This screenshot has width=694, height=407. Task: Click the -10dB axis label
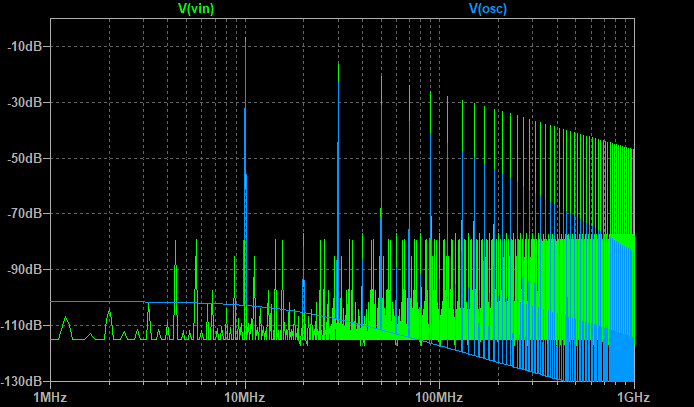[25, 46]
